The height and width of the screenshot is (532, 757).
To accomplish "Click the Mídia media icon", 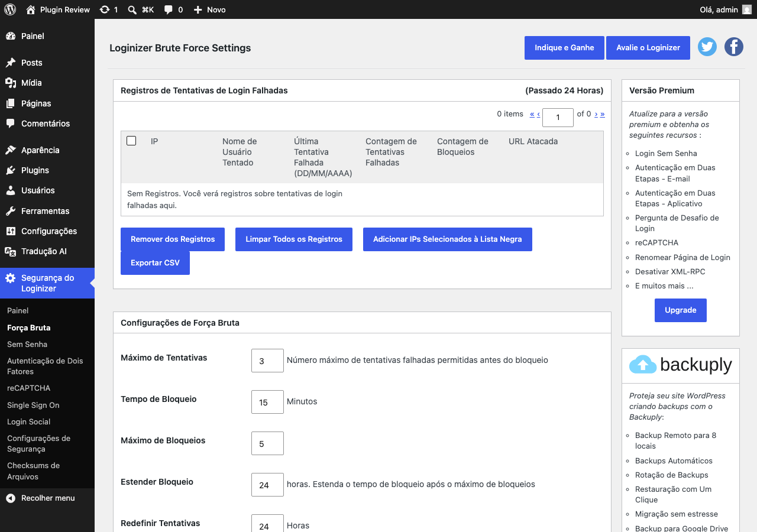I will click(11, 83).
